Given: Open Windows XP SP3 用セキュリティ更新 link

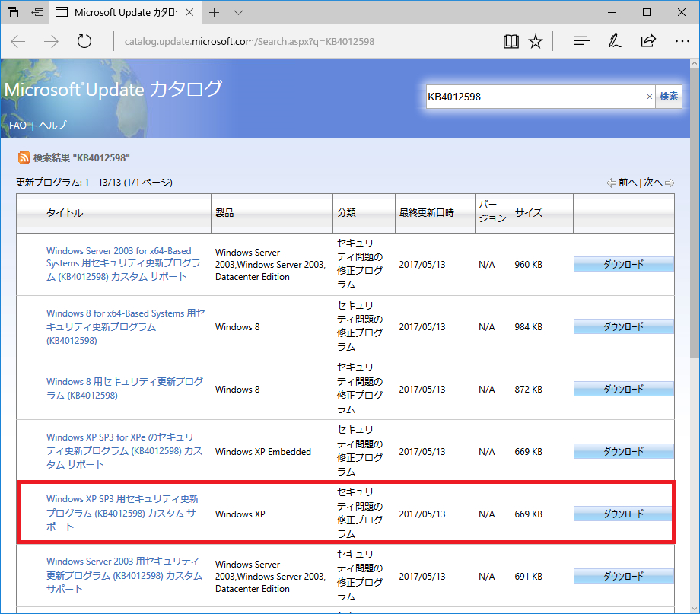Looking at the screenshot, I should tap(123, 513).
